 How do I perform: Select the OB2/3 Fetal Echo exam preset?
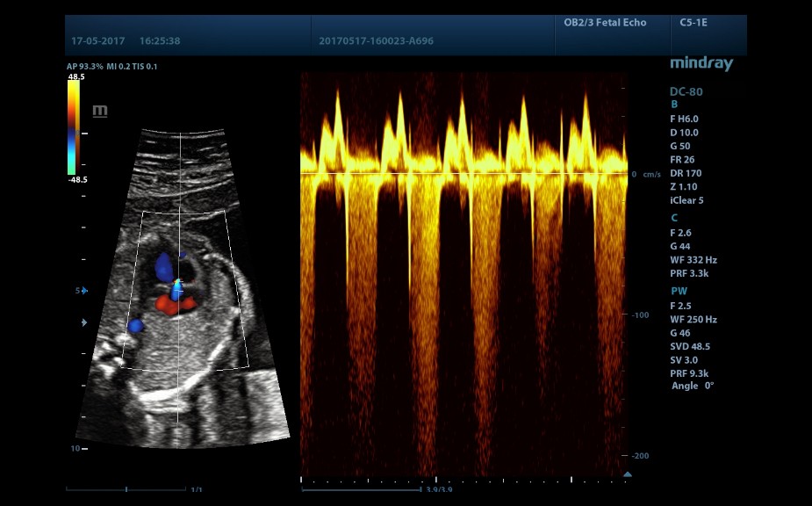click(603, 23)
